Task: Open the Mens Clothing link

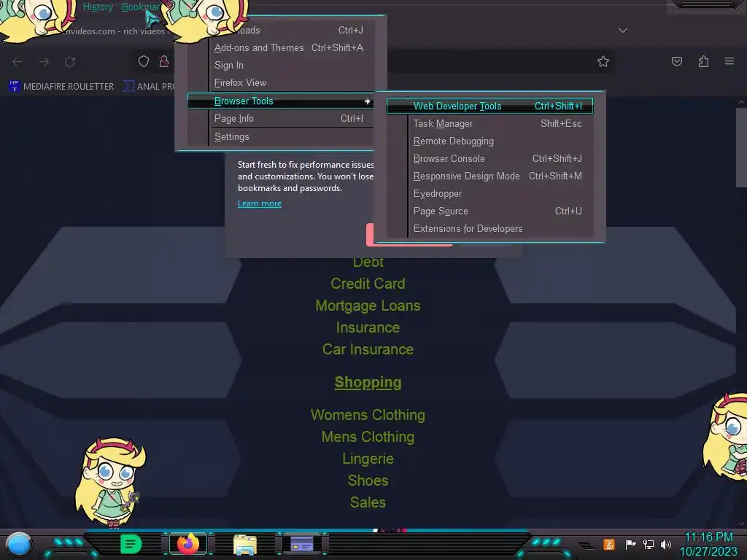Action: [x=368, y=437]
